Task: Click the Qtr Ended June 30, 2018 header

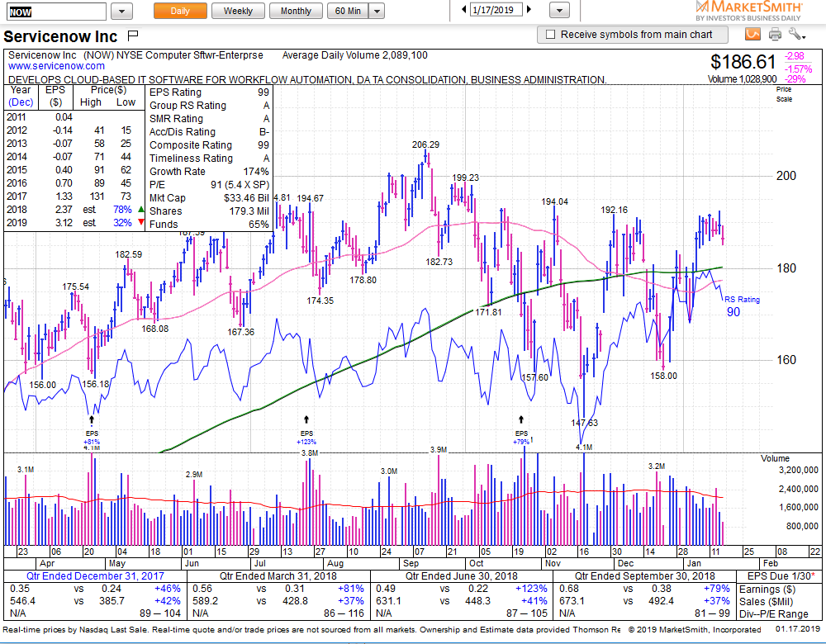Action: coord(462,576)
